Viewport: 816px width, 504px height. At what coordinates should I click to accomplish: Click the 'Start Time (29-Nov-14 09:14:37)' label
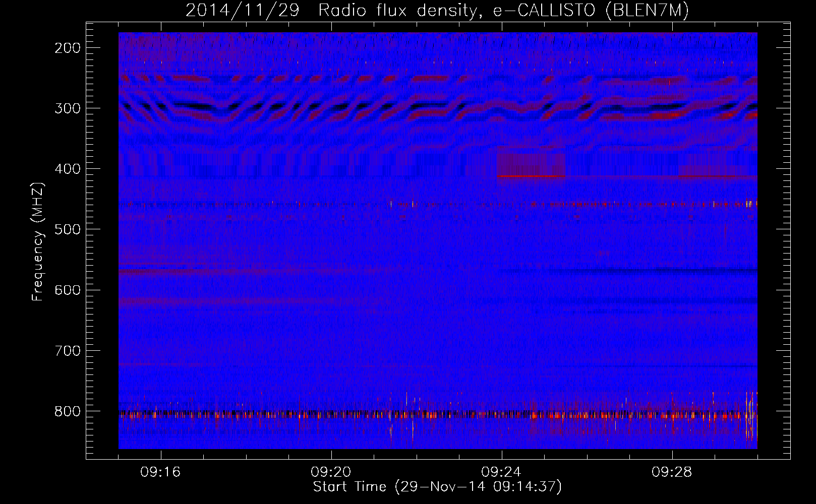click(437, 487)
